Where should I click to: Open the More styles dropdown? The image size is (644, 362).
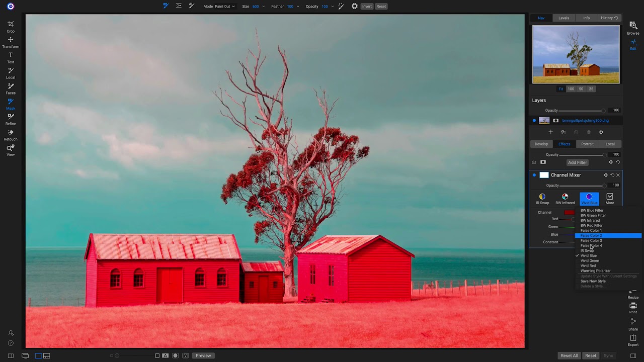[x=609, y=198]
